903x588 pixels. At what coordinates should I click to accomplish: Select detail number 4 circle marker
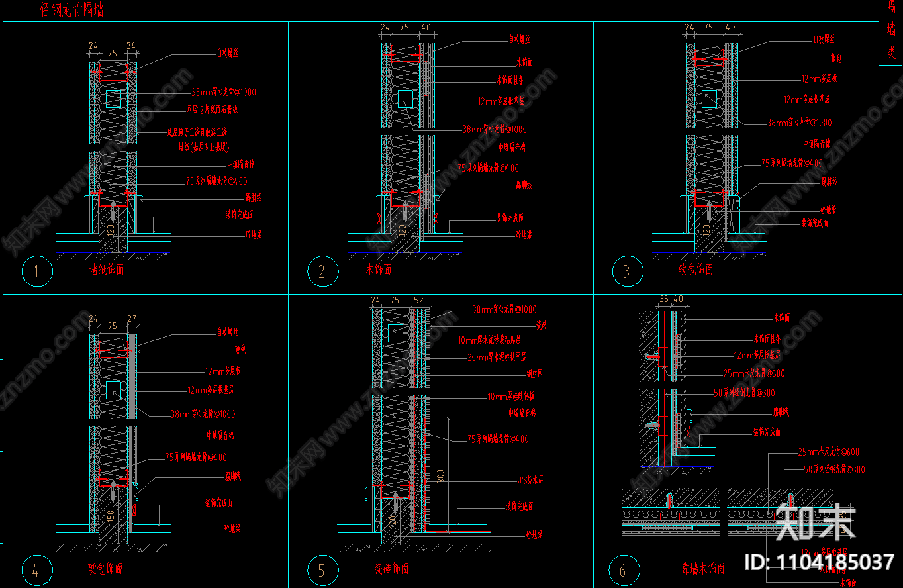(x=37, y=569)
